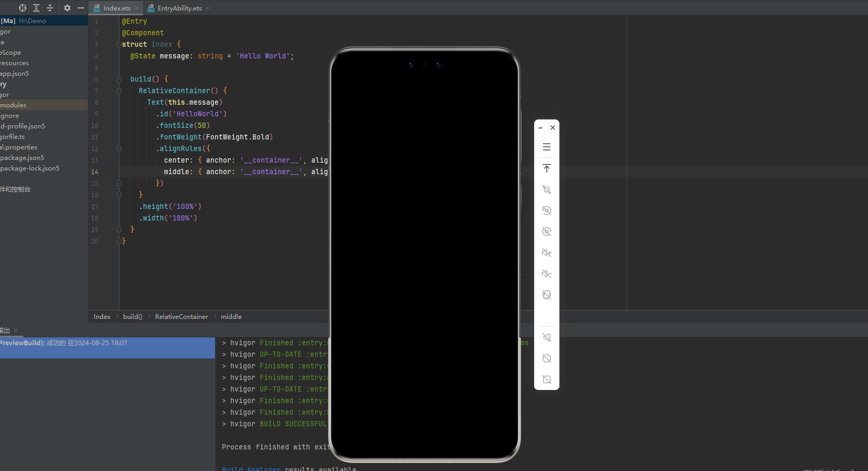Click the build() breadcrumb
Screen dimensions: 868x471
click(x=132, y=317)
